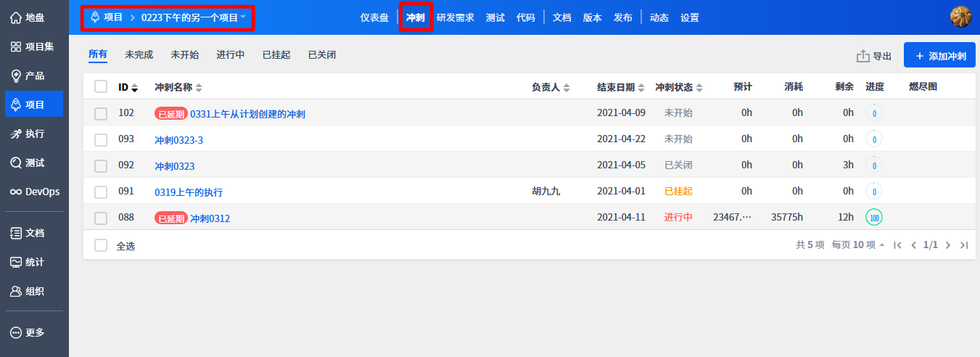Click the 添加冲刺 button

[939, 56]
